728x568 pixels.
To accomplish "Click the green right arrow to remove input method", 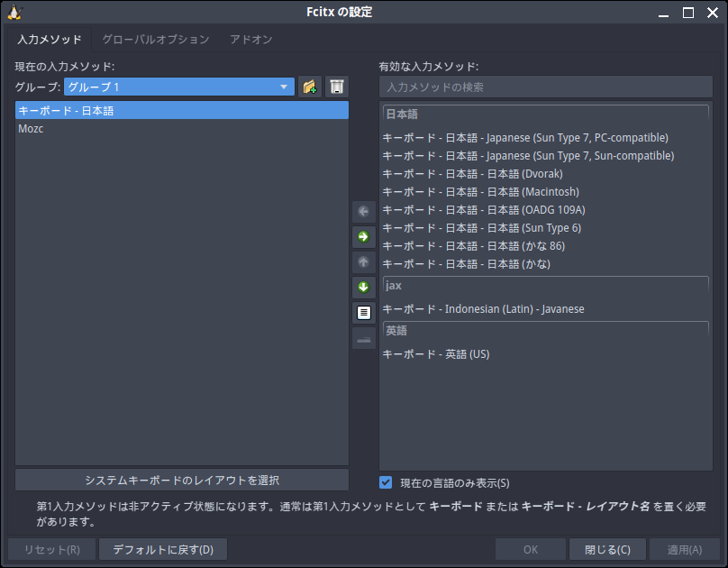I will [363, 237].
